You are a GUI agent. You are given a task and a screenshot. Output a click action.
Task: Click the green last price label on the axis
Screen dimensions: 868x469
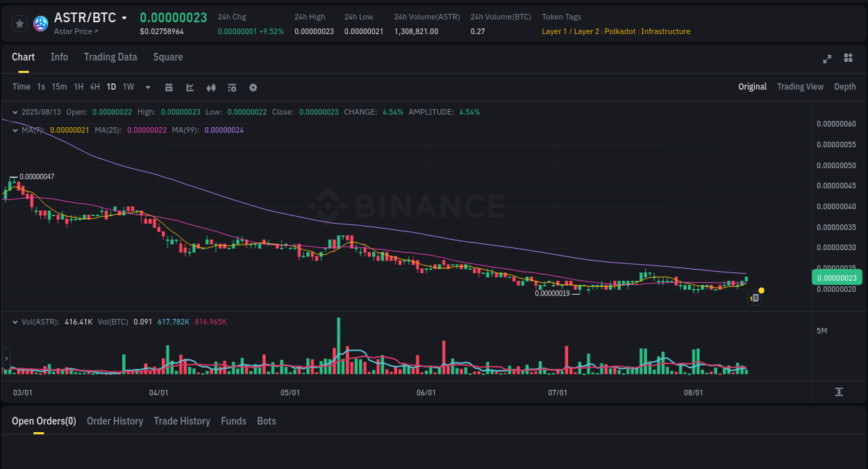click(837, 277)
